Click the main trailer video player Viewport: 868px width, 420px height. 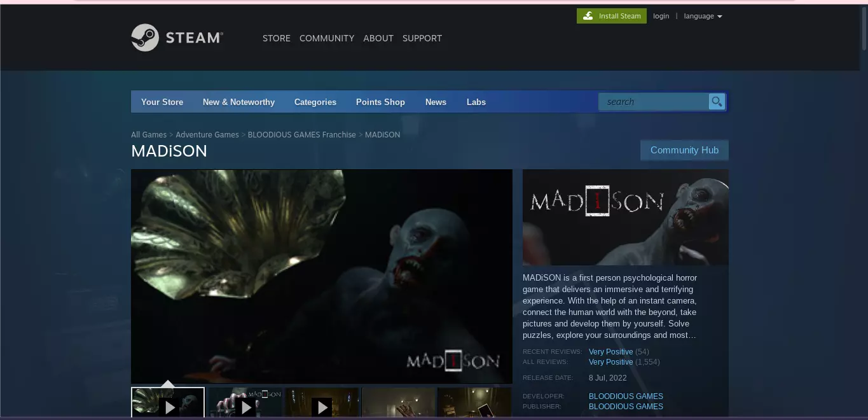(322, 276)
